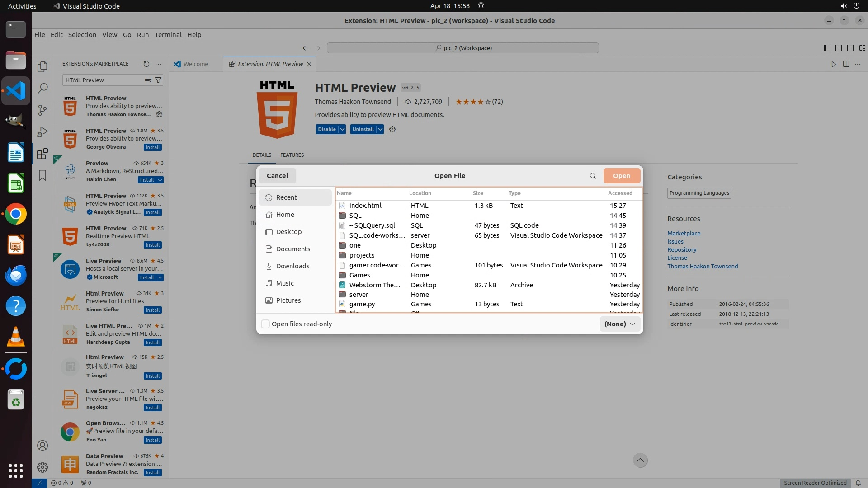Click the search icon in Open File dialog
The width and height of the screenshot is (868, 488).
593,176
